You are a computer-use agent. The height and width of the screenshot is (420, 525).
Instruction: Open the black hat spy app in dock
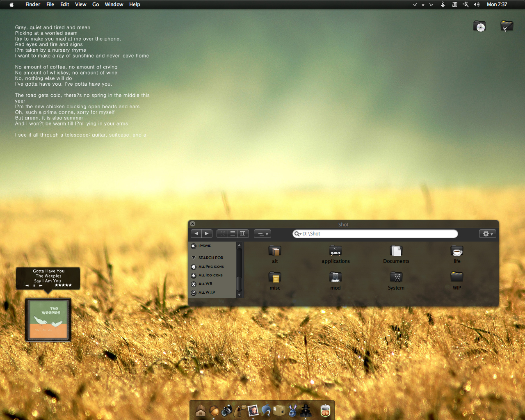point(306,410)
